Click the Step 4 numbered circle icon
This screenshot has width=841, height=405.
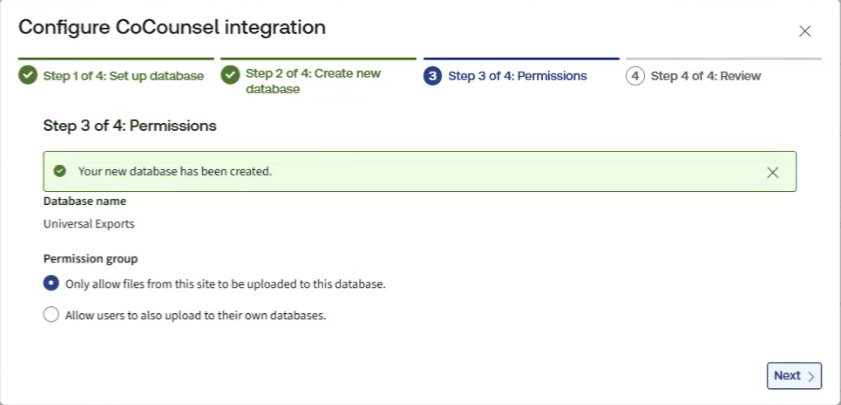[x=635, y=76]
